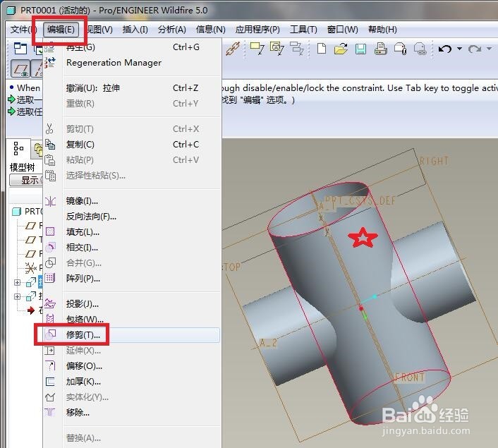
Task: Click the intersect icon beside 相交(I)
Action: [x=50, y=247]
